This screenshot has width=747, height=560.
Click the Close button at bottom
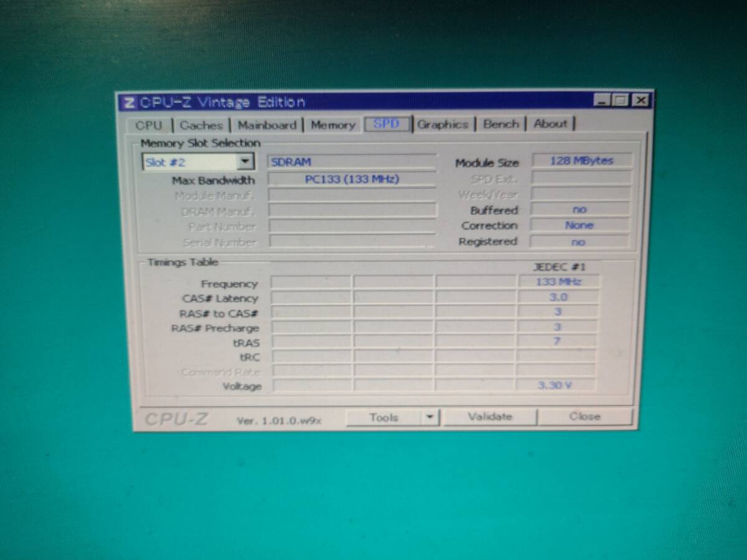pyautogui.click(x=585, y=416)
